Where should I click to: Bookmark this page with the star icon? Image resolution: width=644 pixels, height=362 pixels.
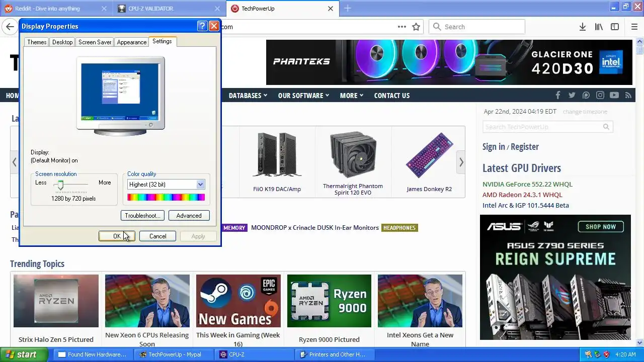416,27
